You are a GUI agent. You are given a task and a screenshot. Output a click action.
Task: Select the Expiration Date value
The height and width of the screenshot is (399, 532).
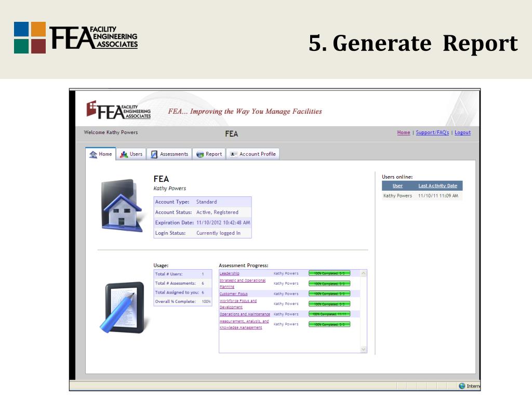click(x=223, y=222)
